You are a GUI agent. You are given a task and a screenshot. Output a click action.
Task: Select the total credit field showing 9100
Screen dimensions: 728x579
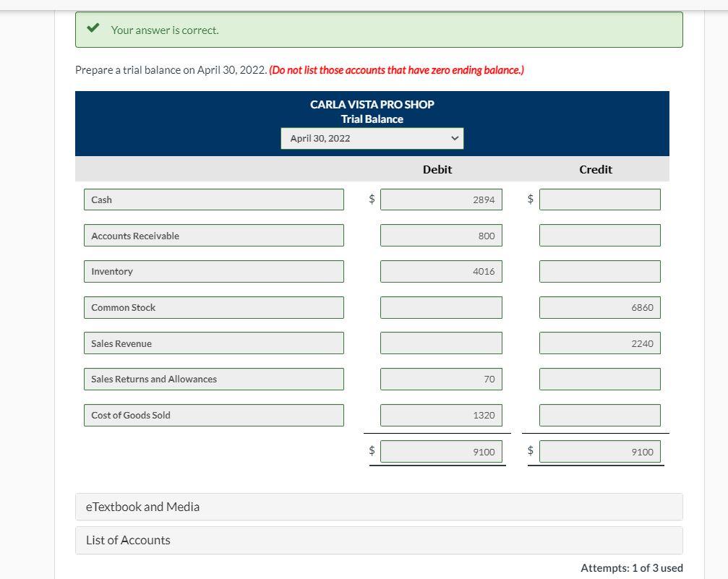click(x=600, y=451)
